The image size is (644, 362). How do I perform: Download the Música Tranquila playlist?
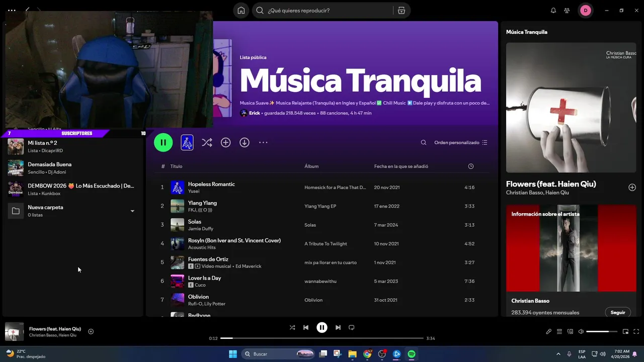(x=245, y=143)
